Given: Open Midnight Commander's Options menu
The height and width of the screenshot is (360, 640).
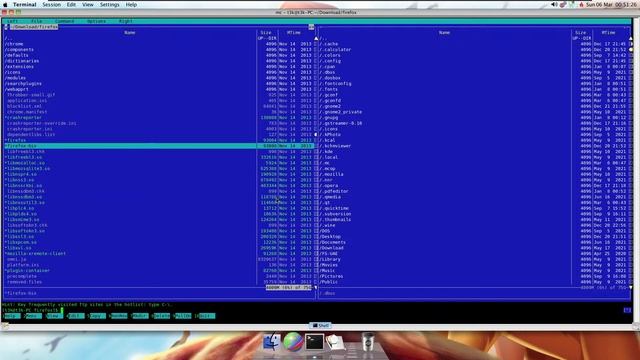Looking at the screenshot, I should pos(96,21).
